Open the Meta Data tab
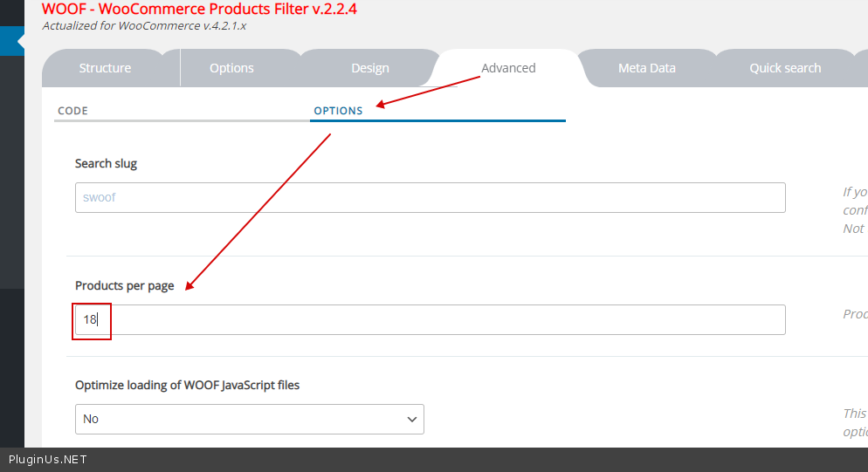The width and height of the screenshot is (868, 472). point(646,68)
